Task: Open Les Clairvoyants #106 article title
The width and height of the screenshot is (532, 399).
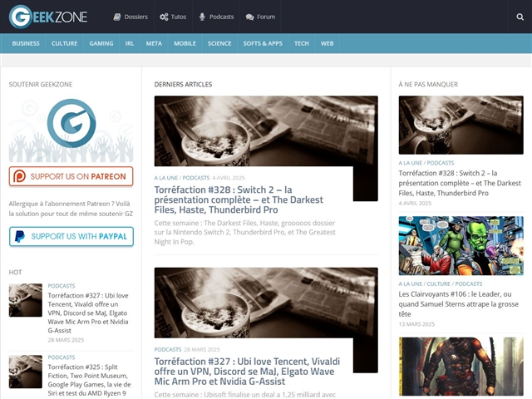Action: click(458, 303)
